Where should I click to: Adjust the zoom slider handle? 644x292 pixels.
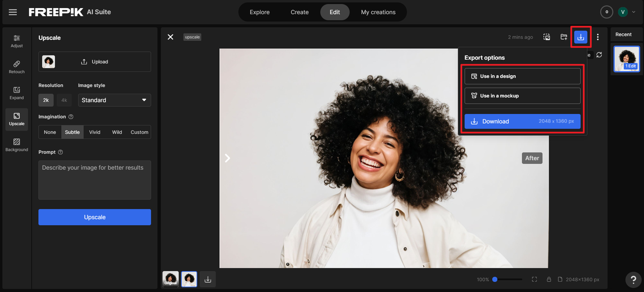click(495, 279)
